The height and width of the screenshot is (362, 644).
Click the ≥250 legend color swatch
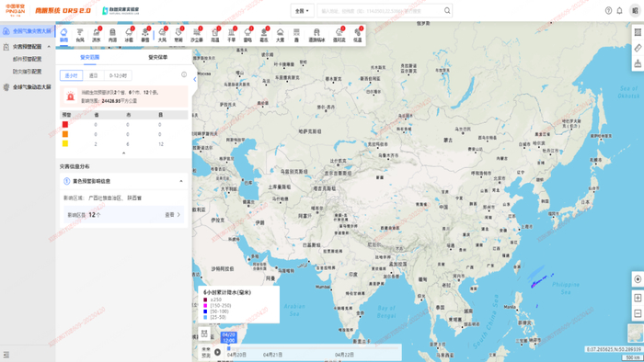click(x=205, y=300)
